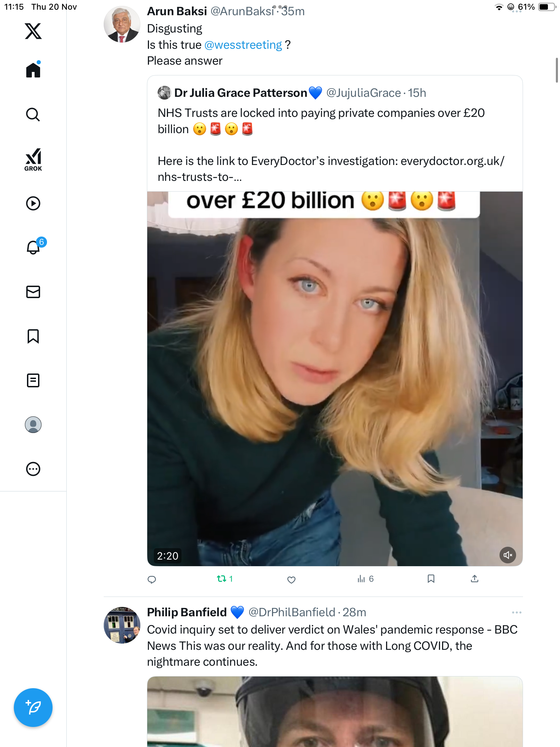
Task: Open the Grok assistant icon
Action: (33, 160)
